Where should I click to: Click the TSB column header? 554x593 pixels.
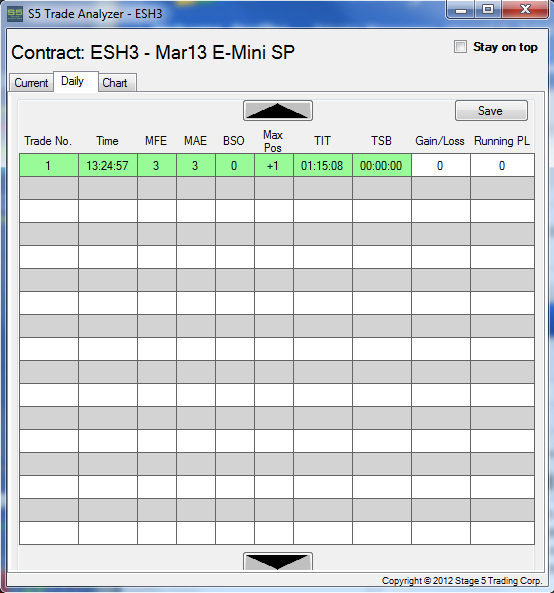tap(381, 141)
